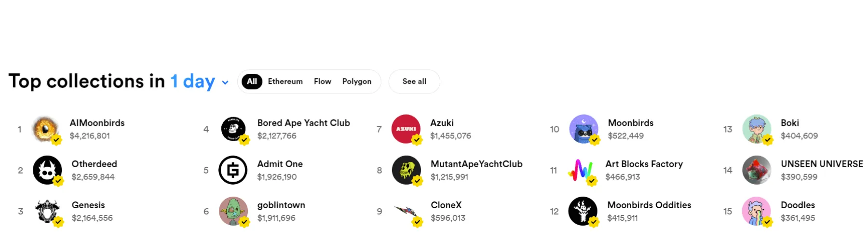Image resolution: width=868 pixels, height=241 pixels.
Task: Click the CloneX sneaker thumbnail
Action: (x=406, y=211)
